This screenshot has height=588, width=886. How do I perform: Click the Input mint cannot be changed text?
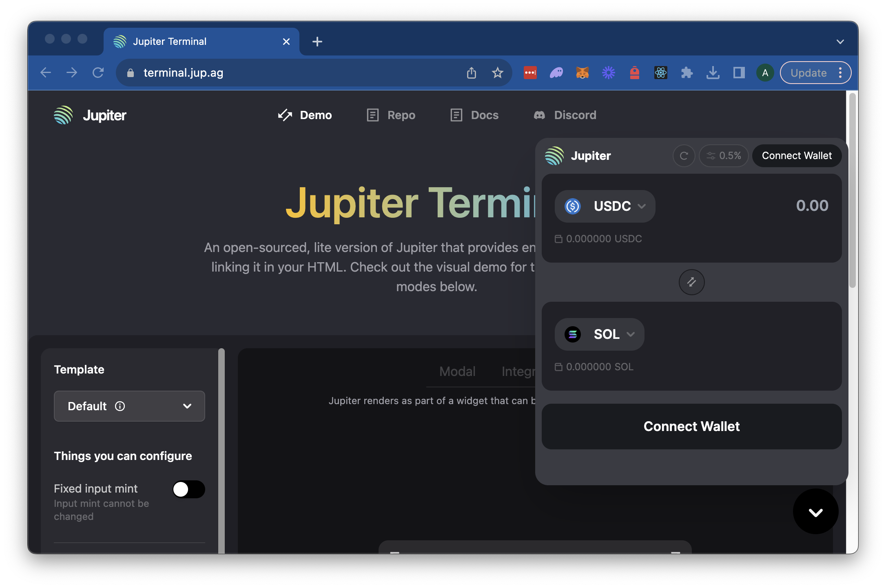click(101, 510)
